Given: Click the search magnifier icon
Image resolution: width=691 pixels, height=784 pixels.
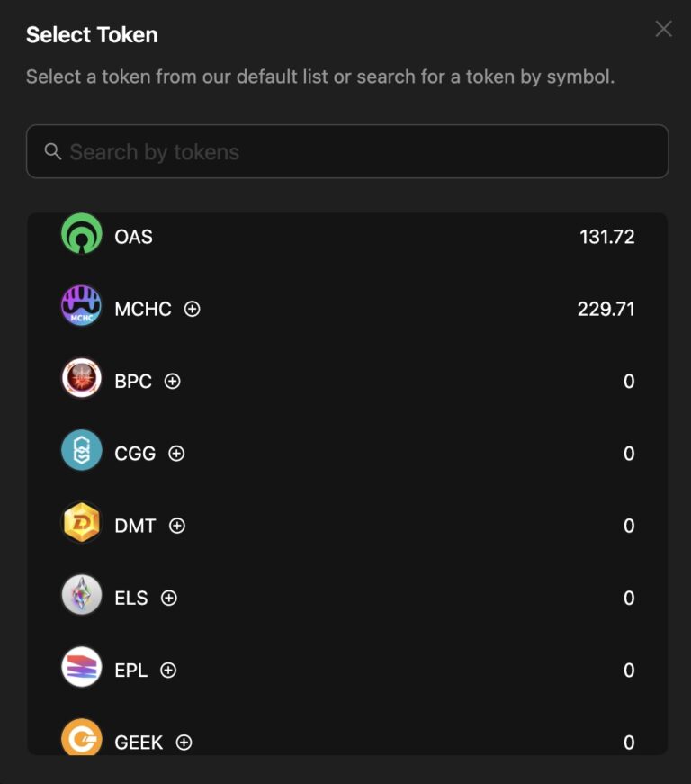Looking at the screenshot, I should [53, 151].
